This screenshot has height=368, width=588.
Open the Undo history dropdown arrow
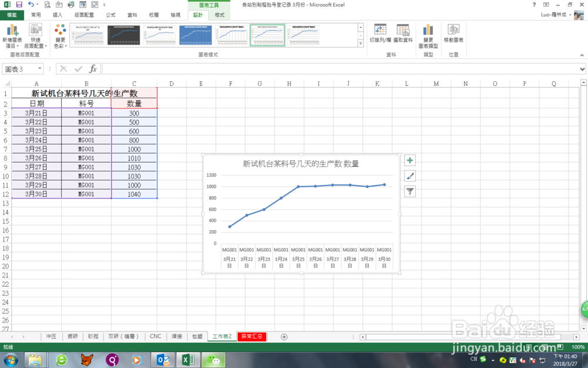(37, 5)
